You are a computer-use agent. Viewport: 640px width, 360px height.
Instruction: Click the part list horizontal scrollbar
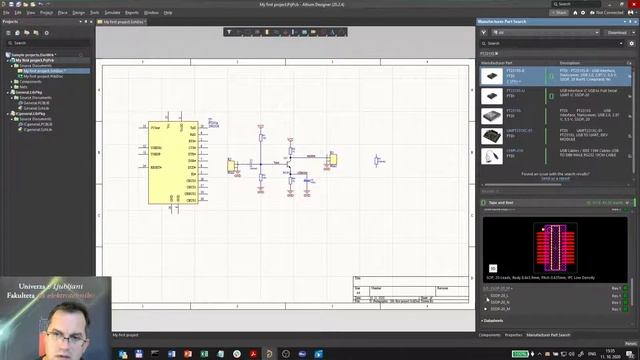[x=522, y=184]
